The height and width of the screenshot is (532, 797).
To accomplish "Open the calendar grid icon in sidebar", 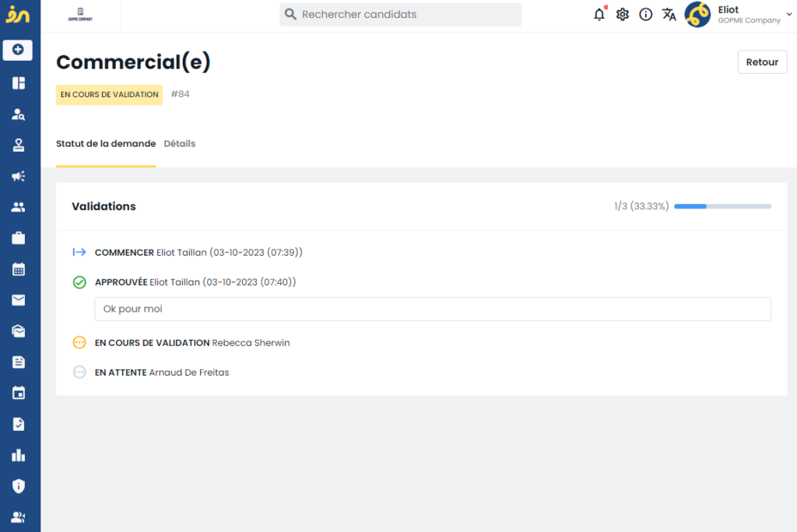I will (x=19, y=269).
